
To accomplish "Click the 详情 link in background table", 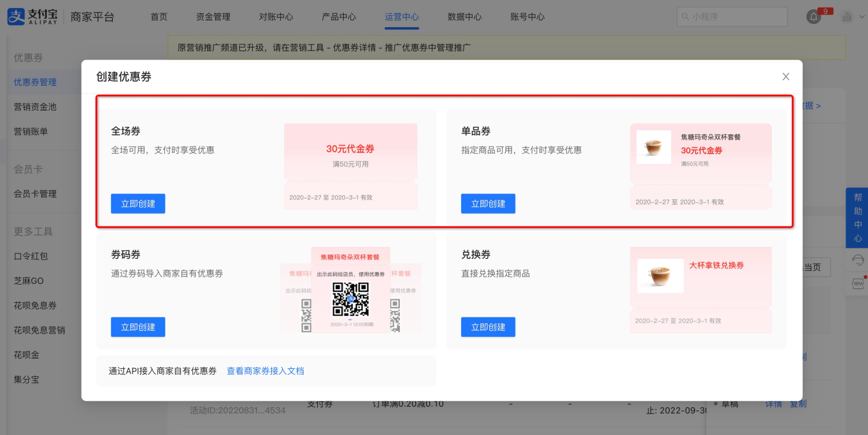I will 774,404.
